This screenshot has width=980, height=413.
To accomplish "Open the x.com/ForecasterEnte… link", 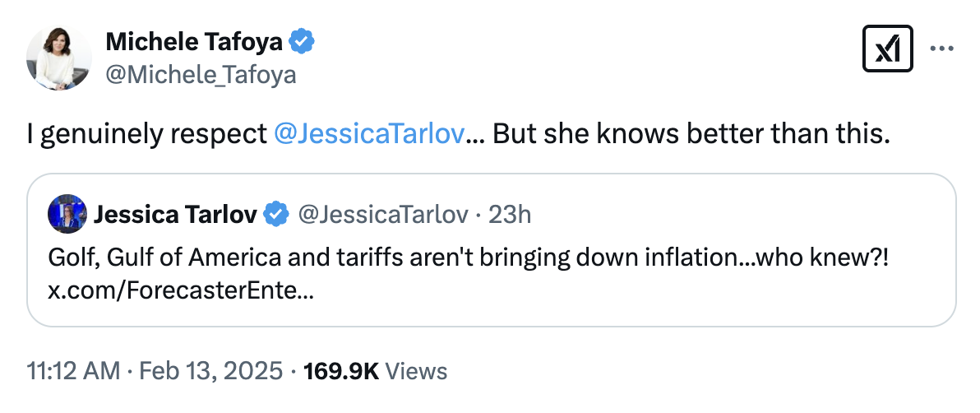I will (x=180, y=290).
